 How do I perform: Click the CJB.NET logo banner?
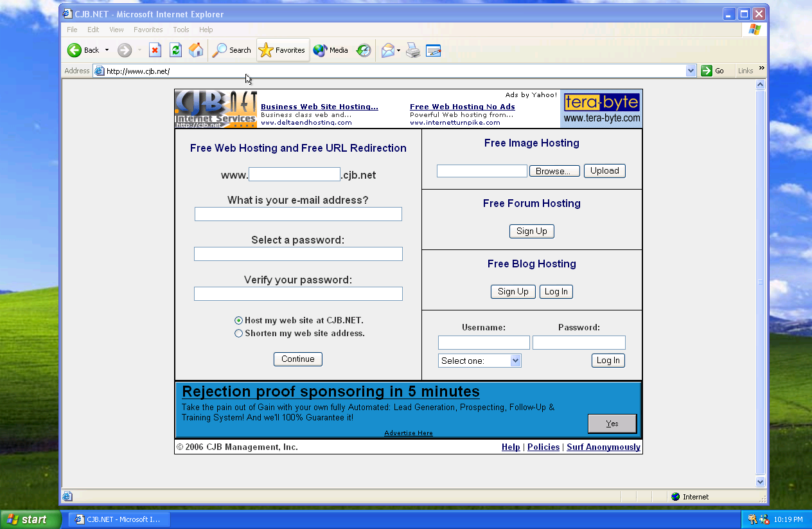point(216,109)
